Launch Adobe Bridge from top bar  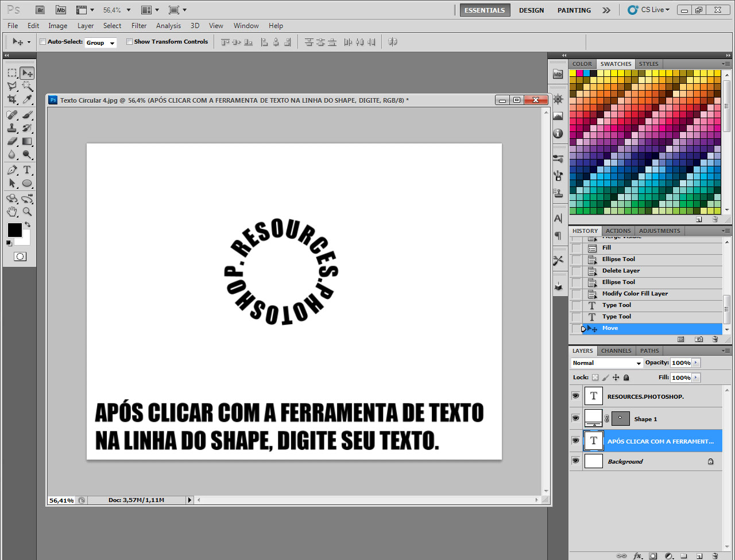[x=40, y=10]
